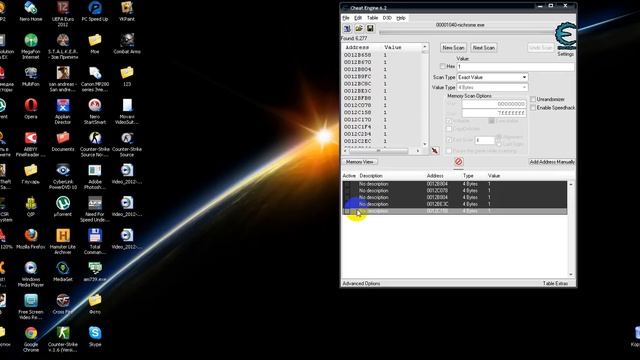This screenshot has height=360, width=640.
Task: Click the address table scroll down arrow
Action: pos(571,275)
